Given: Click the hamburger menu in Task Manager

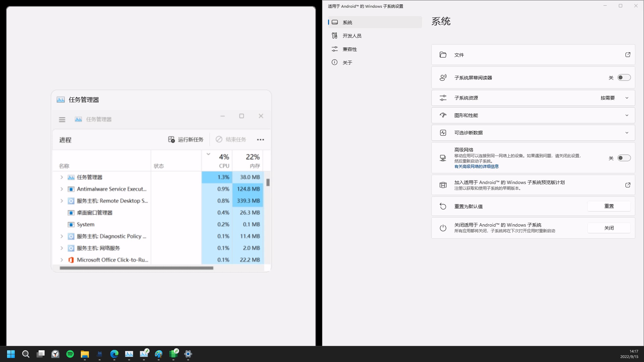Looking at the screenshot, I should point(62,119).
